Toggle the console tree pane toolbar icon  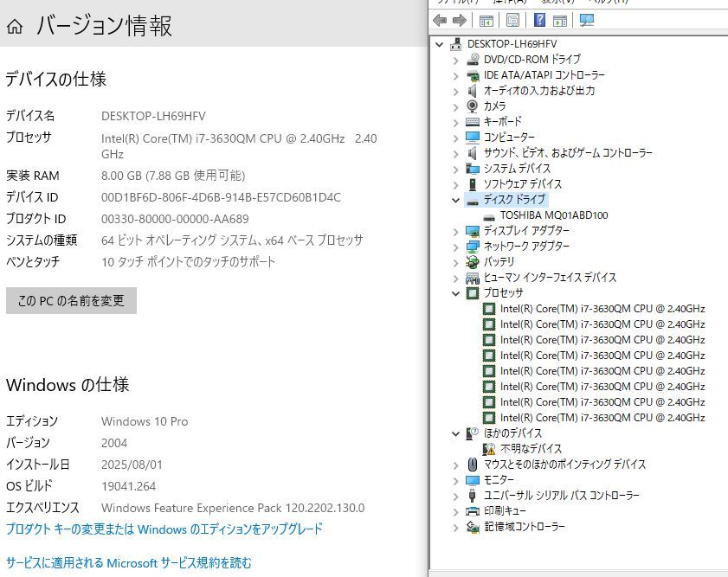point(486,21)
